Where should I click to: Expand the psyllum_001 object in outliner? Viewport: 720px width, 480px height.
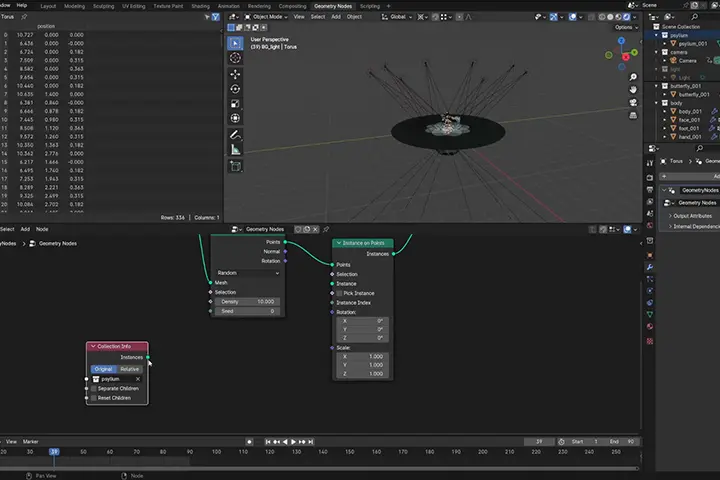click(x=664, y=44)
